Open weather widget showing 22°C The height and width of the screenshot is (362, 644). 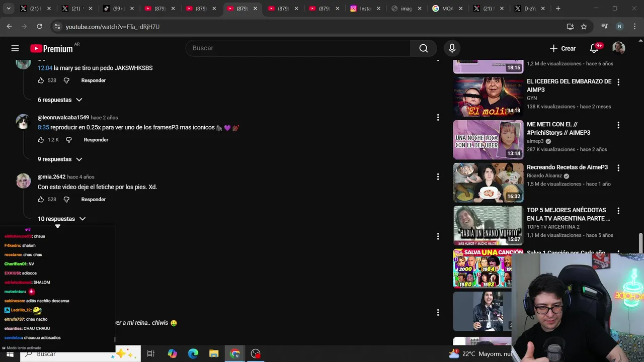tap(480, 354)
